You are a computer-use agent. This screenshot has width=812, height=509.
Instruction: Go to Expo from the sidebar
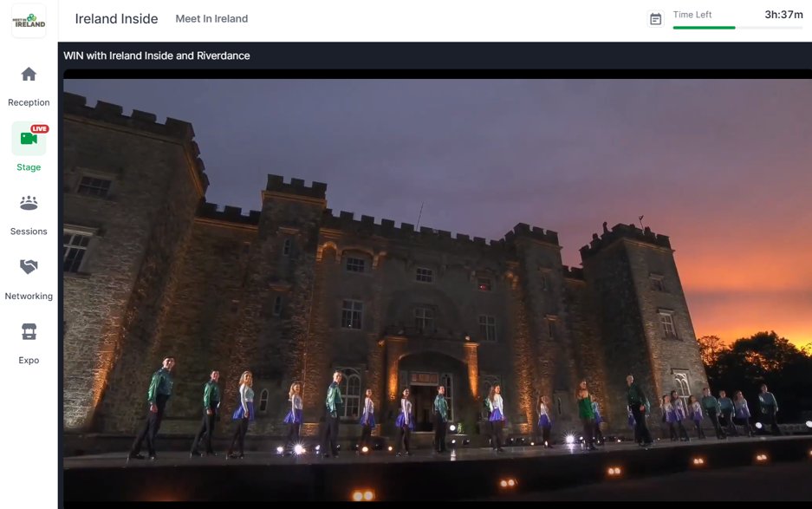coord(29,342)
